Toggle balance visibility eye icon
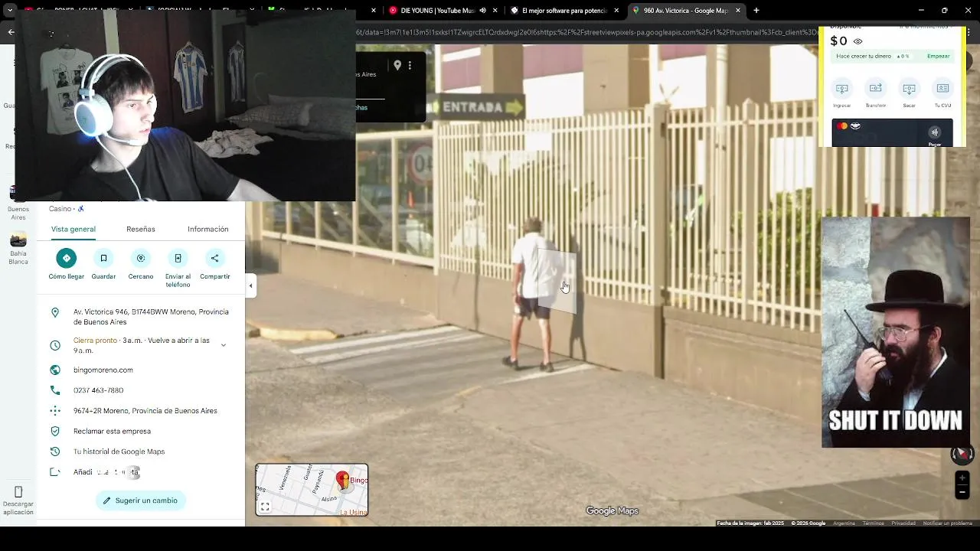 coord(857,42)
